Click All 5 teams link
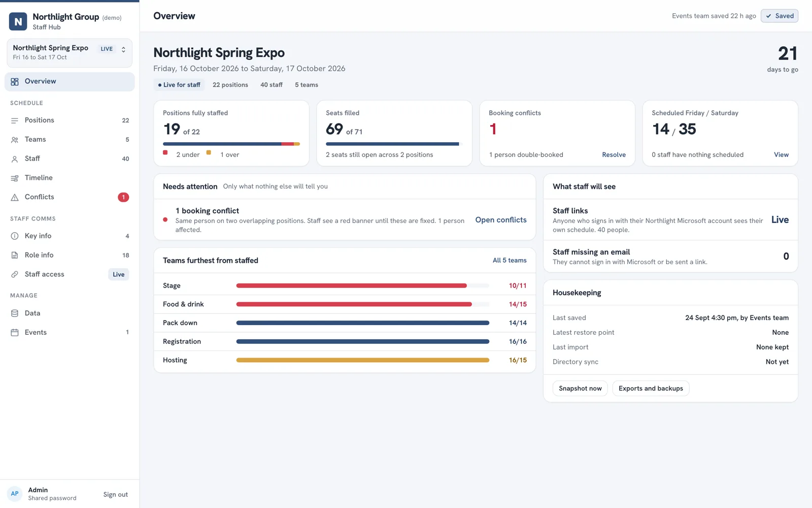812x508 pixels. click(x=510, y=260)
